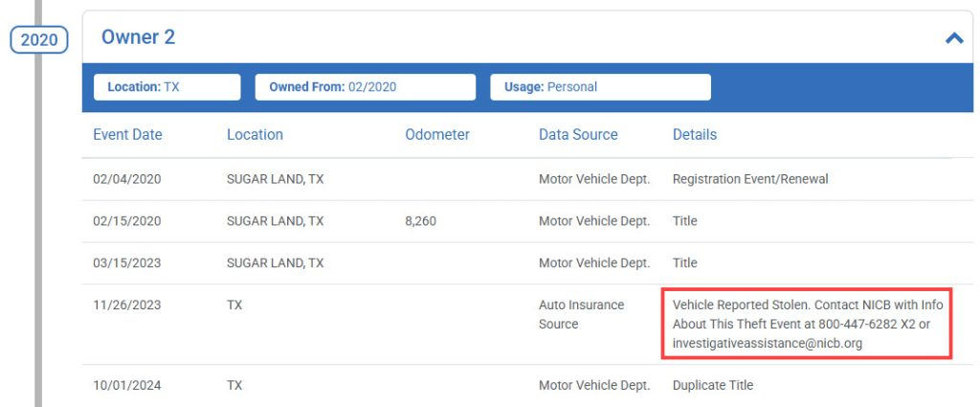This screenshot has width=980, height=407.
Task: Click the Location column header
Action: point(255,134)
